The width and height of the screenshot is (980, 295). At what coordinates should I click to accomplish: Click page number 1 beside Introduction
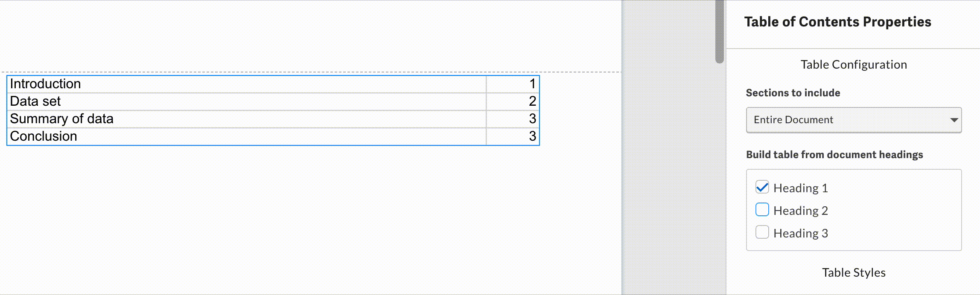pos(532,84)
